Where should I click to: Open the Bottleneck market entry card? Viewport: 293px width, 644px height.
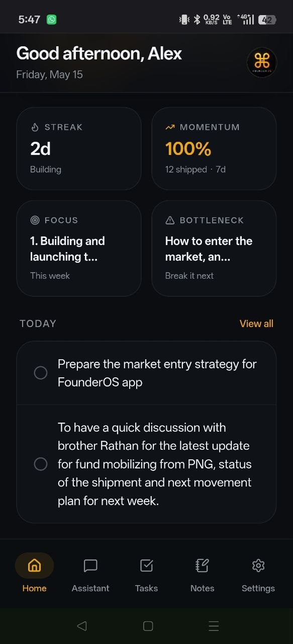tap(214, 249)
